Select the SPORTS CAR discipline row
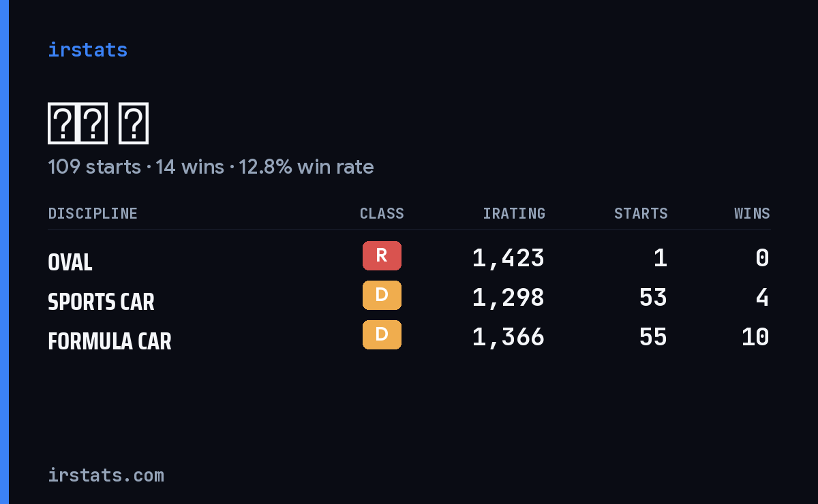This screenshot has height=504, width=818. pos(409,298)
